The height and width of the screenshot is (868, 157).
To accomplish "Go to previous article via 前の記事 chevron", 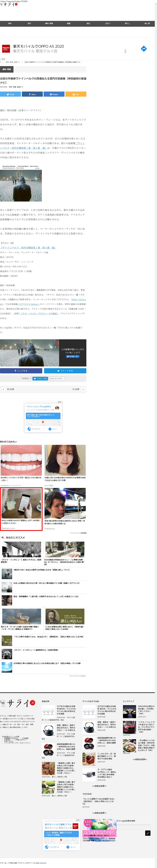I will point(3,389).
